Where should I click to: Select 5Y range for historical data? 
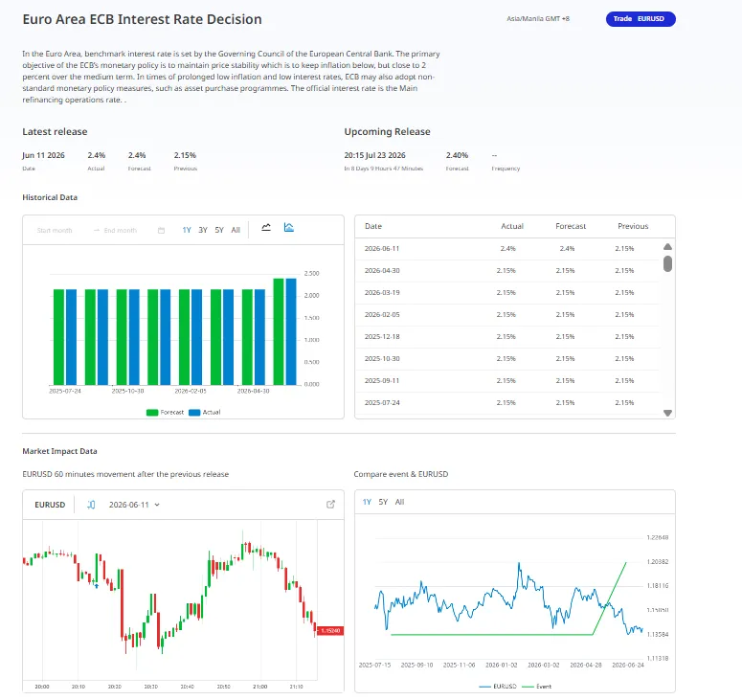(x=219, y=230)
